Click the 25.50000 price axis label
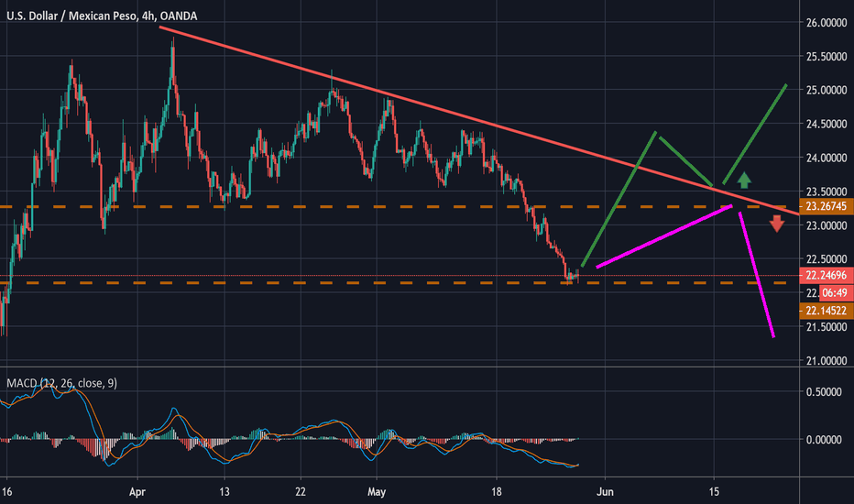Image resolution: width=854 pixels, height=504 pixels. [827, 56]
